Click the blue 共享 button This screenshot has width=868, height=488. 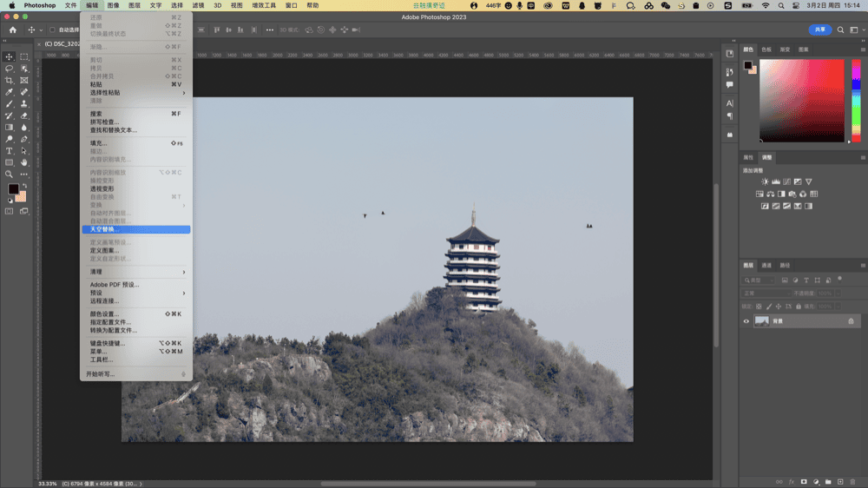pyautogui.click(x=819, y=30)
